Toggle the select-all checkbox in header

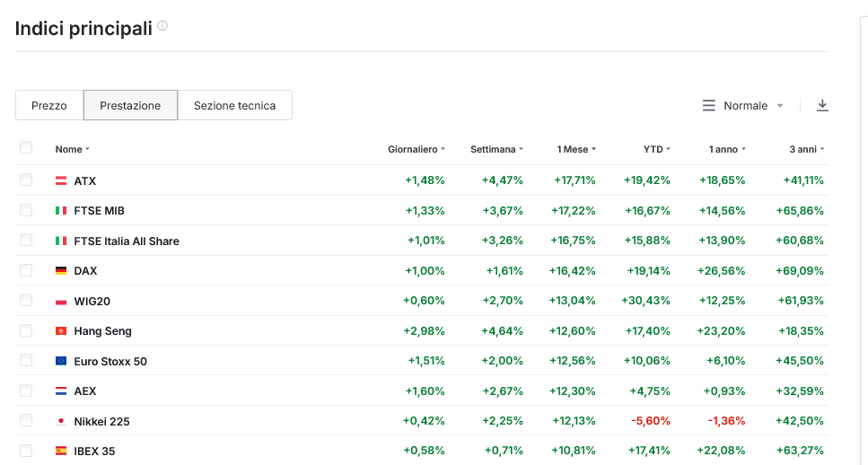(x=26, y=147)
